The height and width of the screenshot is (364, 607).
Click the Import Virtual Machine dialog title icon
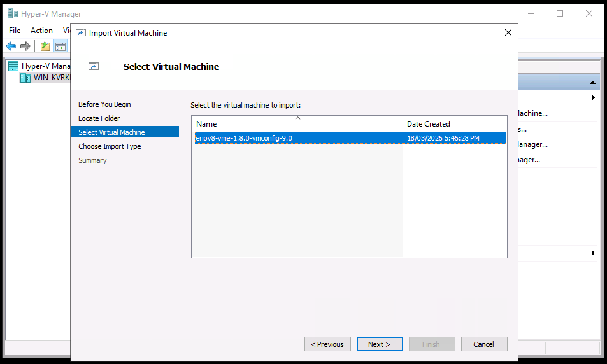[x=81, y=32]
